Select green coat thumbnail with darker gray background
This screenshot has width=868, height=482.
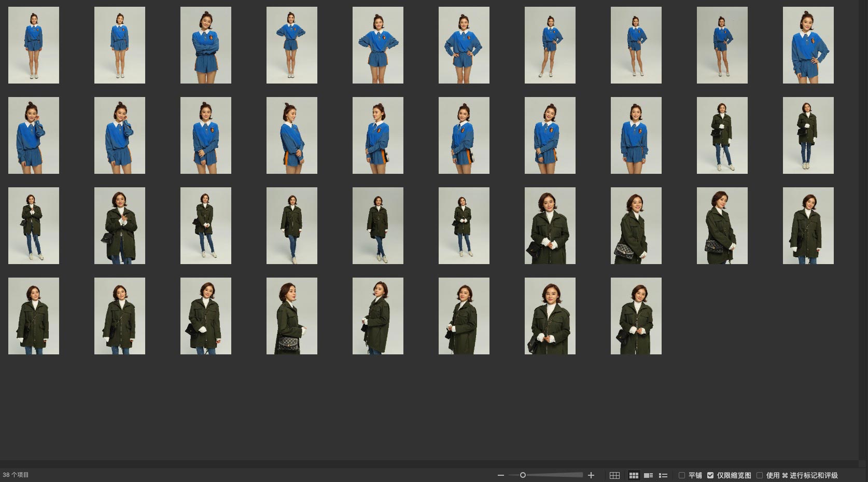[x=378, y=226]
